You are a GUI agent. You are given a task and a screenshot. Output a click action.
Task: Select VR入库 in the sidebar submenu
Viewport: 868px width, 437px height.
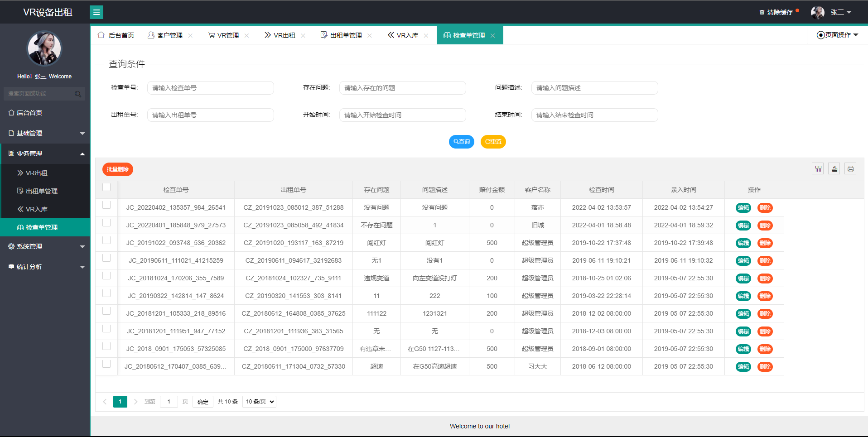click(x=45, y=209)
